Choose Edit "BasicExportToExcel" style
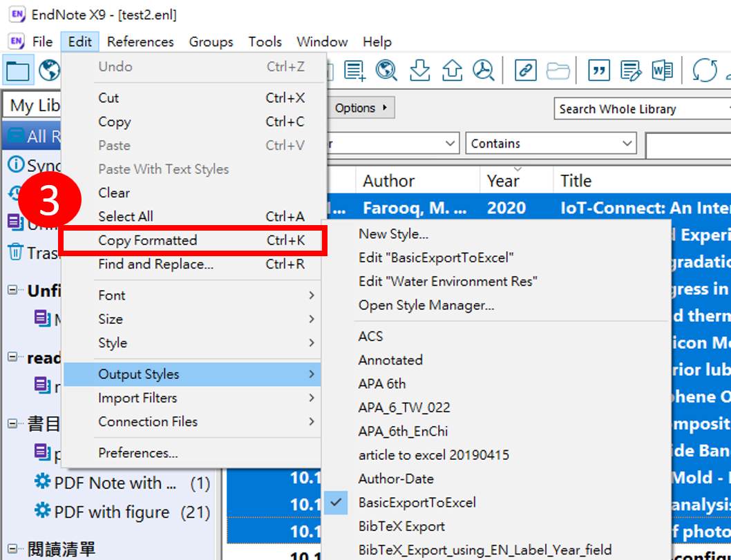 [x=497, y=258]
